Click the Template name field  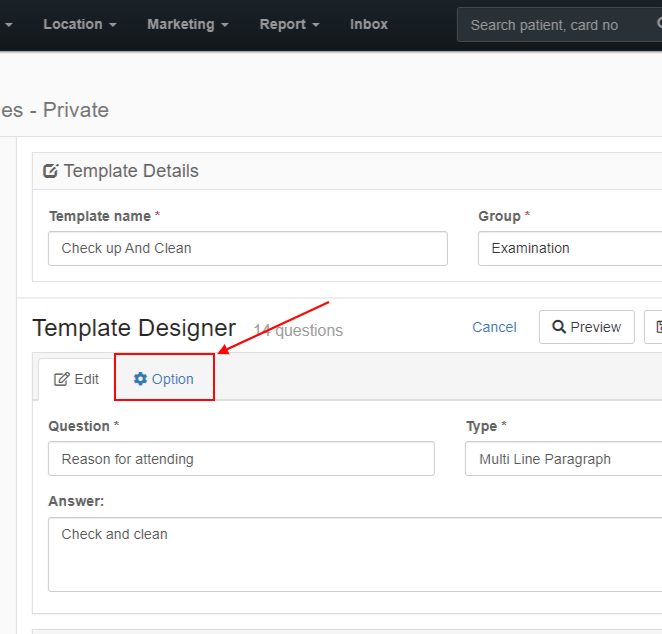coord(248,248)
